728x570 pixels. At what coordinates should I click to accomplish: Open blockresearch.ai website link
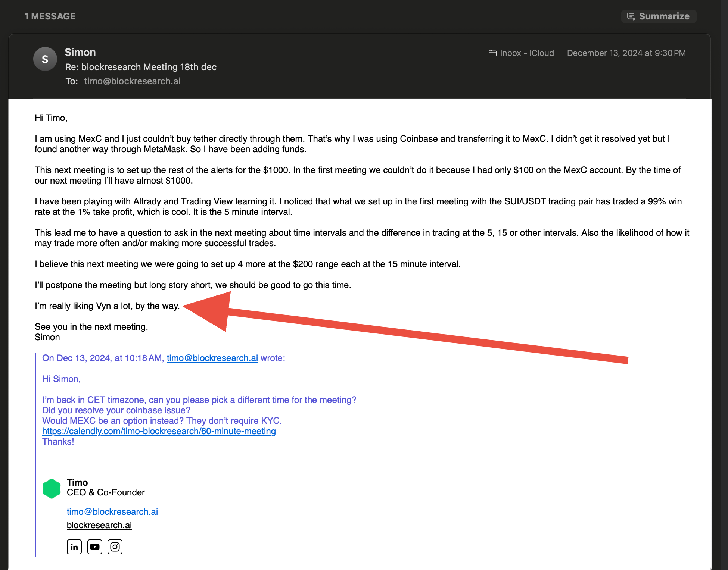pyautogui.click(x=99, y=525)
